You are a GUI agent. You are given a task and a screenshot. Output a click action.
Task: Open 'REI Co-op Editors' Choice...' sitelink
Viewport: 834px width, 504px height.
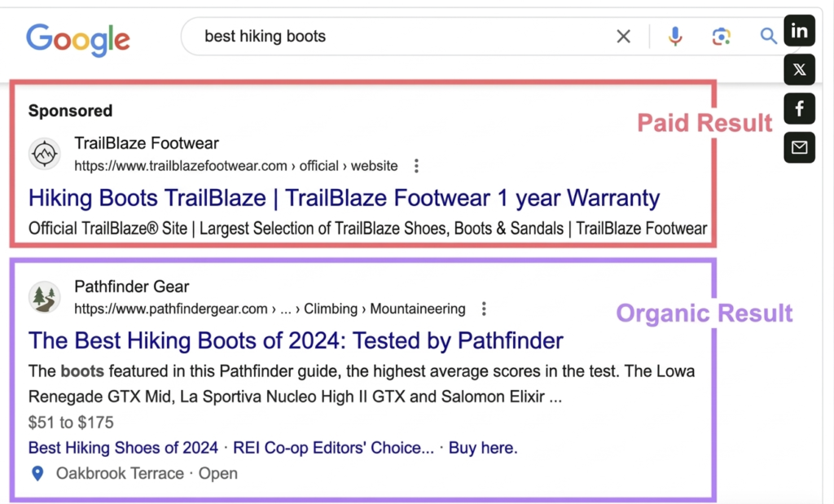[x=333, y=448]
